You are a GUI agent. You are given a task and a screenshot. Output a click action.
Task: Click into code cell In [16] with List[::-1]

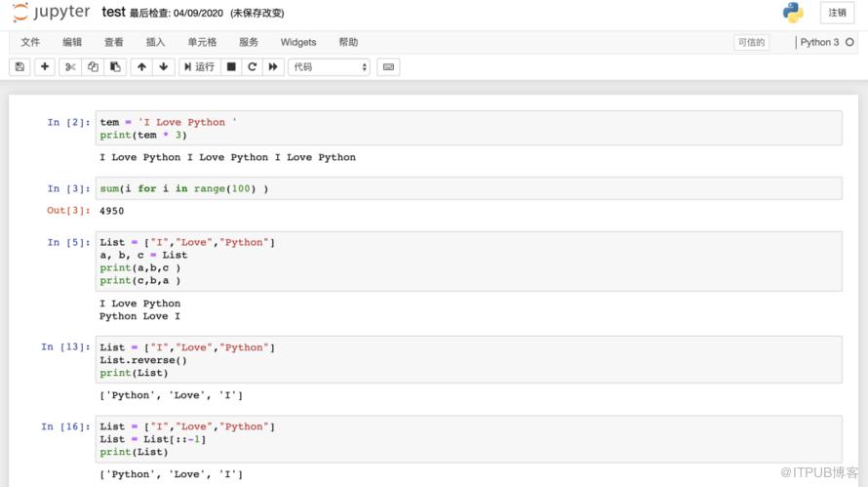468,439
